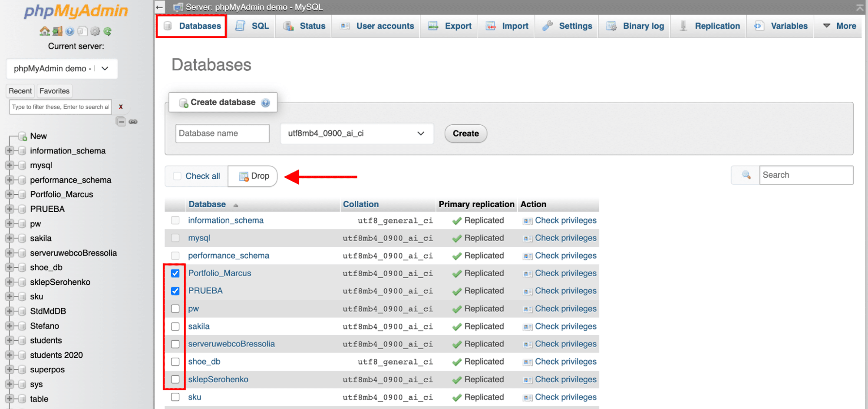The height and width of the screenshot is (409, 868).
Task: Click the link-with-main-panel chain icon
Action: pyautogui.click(x=133, y=121)
